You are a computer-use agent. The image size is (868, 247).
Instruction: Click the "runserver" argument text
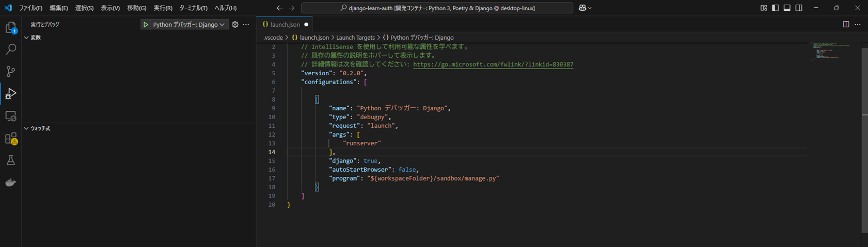point(362,143)
